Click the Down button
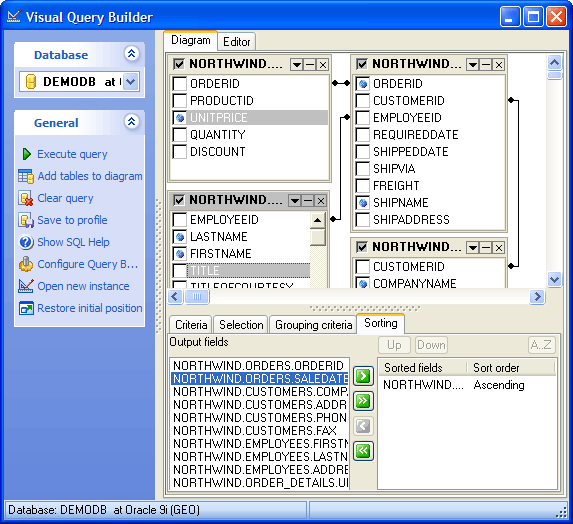Screen dimensions: 573x524 [431, 345]
